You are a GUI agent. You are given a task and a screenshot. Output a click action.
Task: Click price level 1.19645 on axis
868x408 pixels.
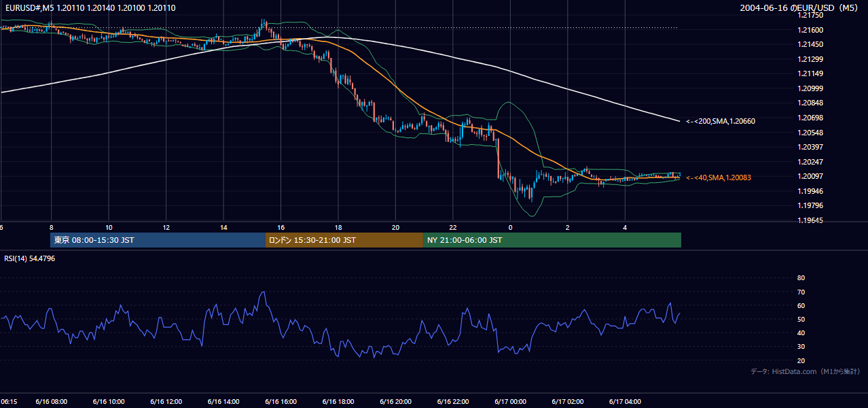coord(810,220)
